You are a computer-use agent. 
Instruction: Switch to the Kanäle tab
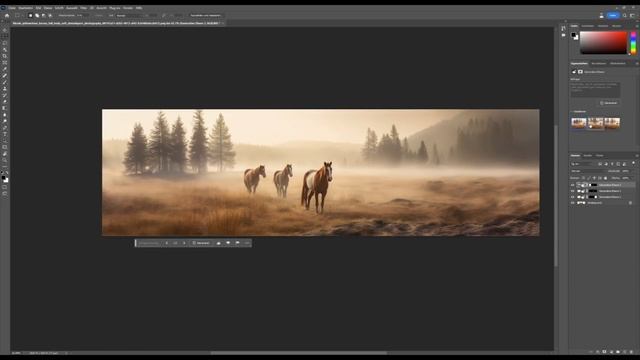[x=588, y=156]
